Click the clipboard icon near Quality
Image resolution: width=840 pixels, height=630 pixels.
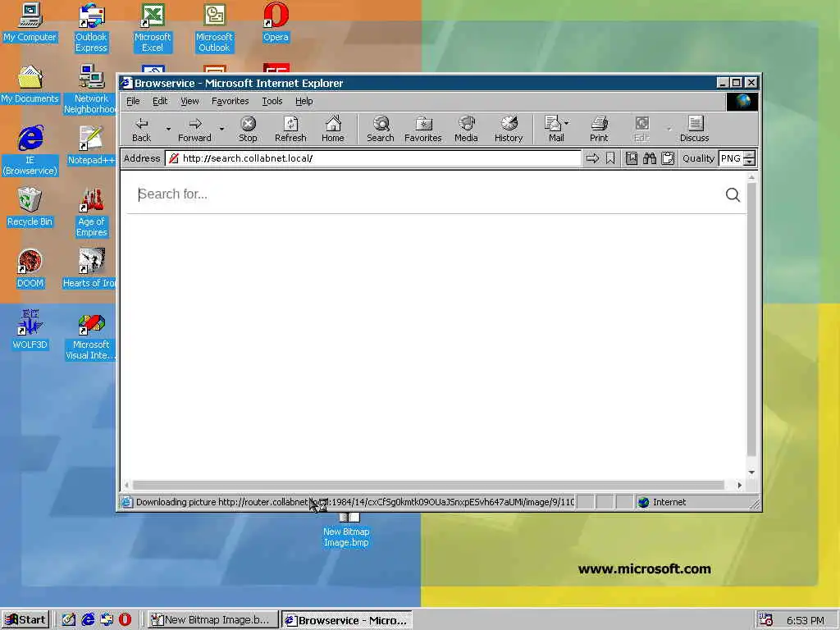[x=668, y=158]
